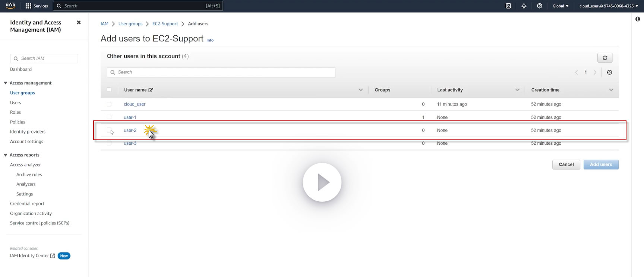The image size is (644, 277).
Task: Open the user-3 user link
Action: (x=130, y=144)
